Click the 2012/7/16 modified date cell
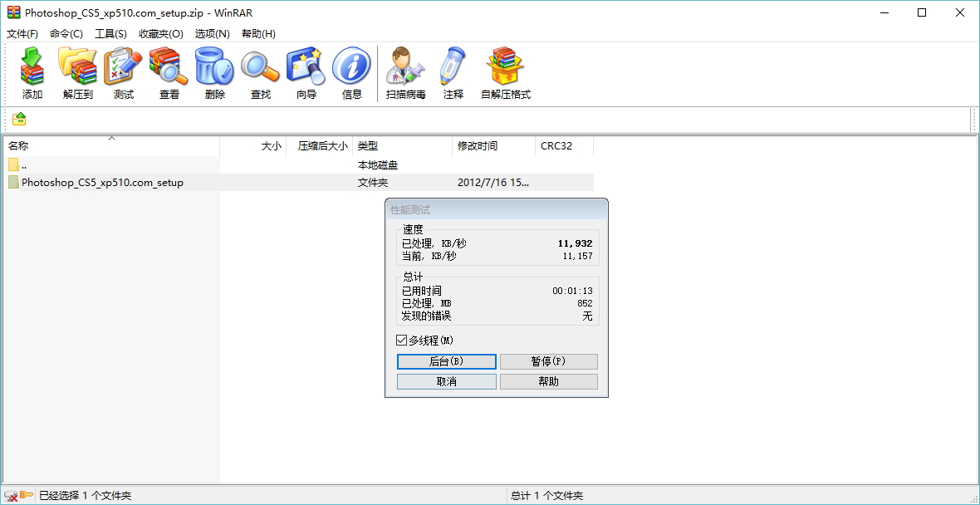Viewport: 980px width, 505px height. (x=493, y=183)
